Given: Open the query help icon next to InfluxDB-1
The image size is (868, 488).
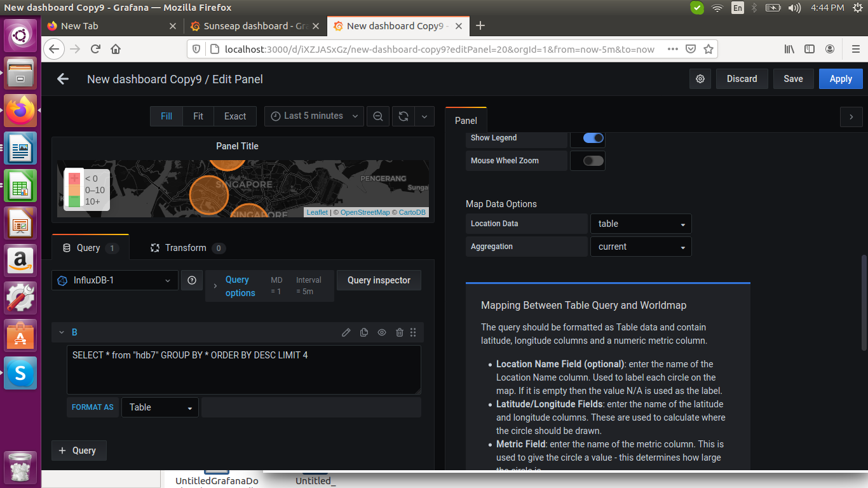Looking at the screenshot, I should 192,280.
